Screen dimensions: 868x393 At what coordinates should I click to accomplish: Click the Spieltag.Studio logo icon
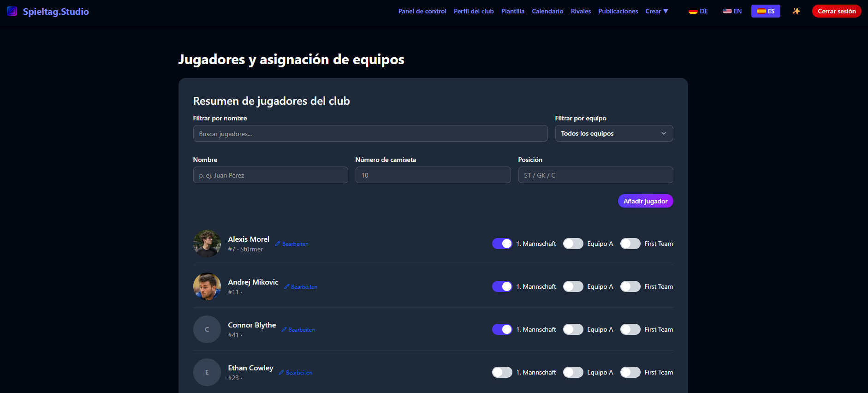click(x=12, y=11)
